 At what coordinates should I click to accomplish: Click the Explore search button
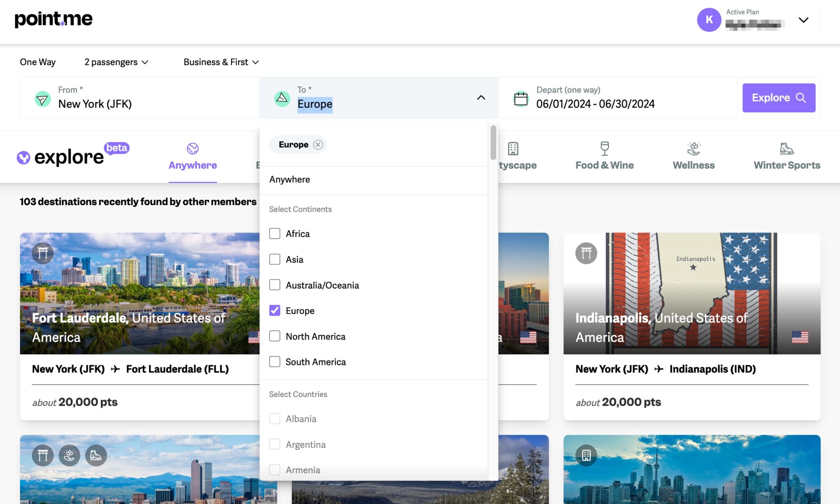[778, 98]
